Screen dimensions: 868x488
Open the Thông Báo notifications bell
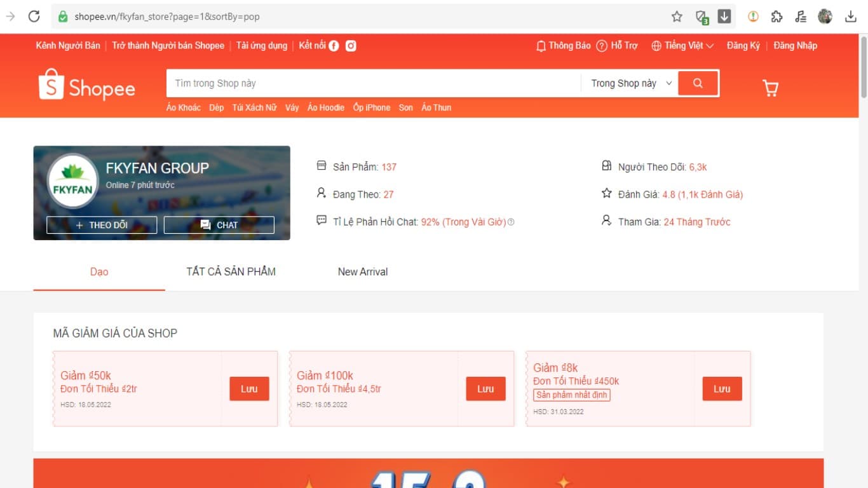[x=563, y=46]
